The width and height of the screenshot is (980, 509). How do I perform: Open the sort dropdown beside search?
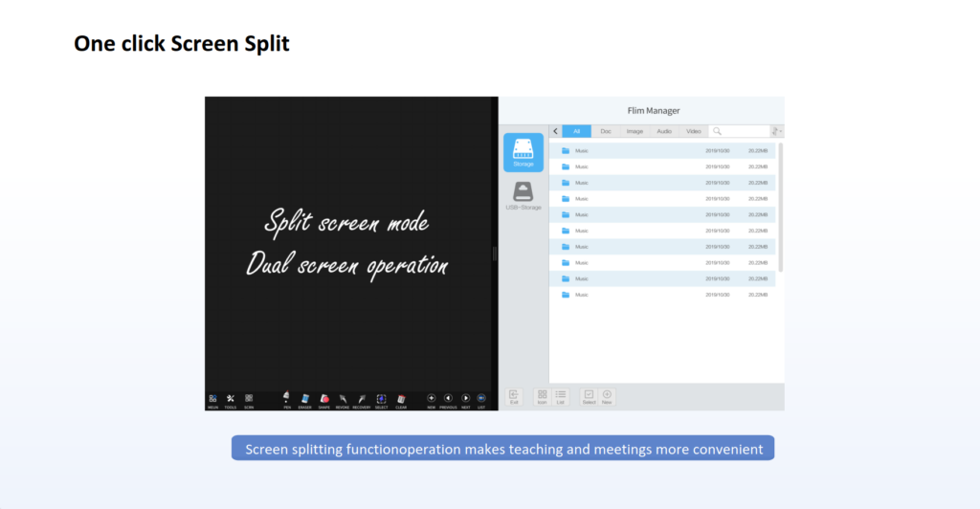pos(776,131)
